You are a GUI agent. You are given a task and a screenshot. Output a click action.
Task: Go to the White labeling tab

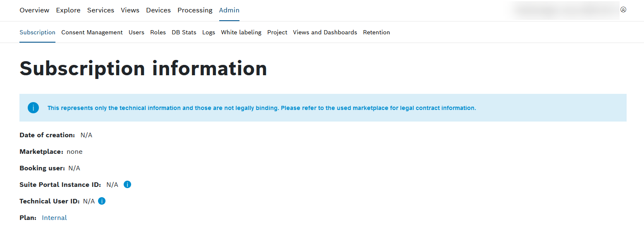(241, 32)
